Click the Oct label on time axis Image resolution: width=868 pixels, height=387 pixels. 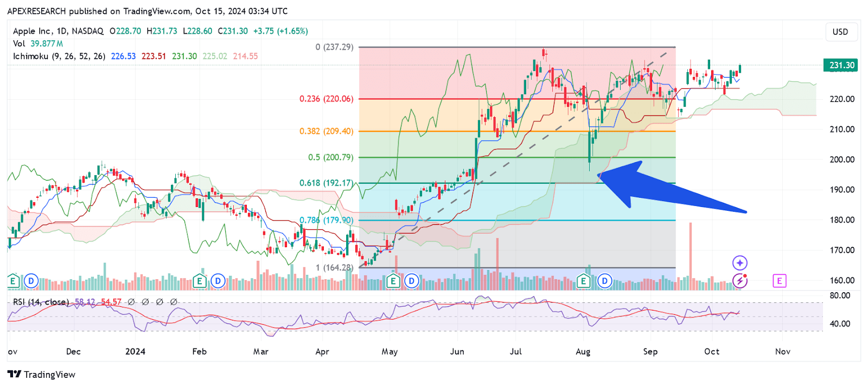[x=712, y=351]
